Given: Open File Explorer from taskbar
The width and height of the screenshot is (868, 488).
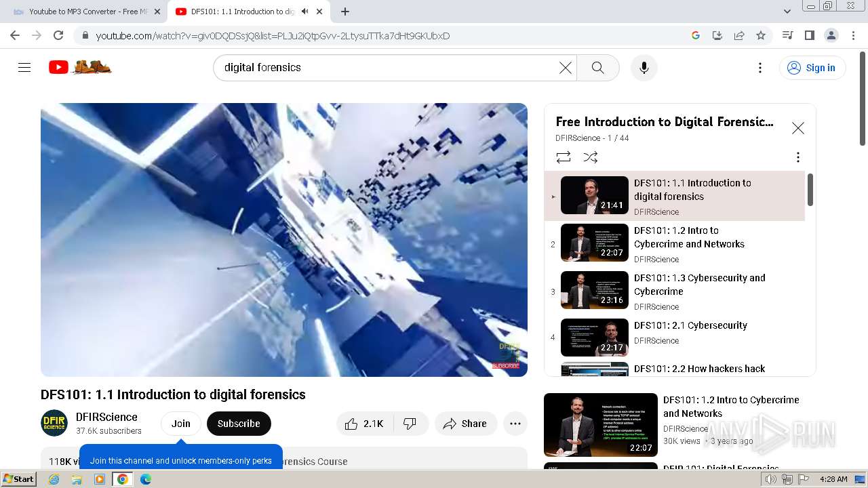Looking at the screenshot, I should [x=77, y=479].
